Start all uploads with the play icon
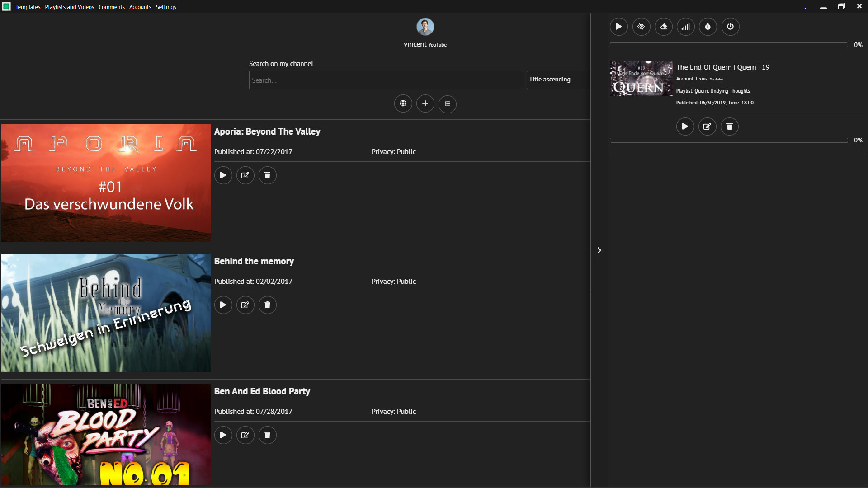 point(618,27)
